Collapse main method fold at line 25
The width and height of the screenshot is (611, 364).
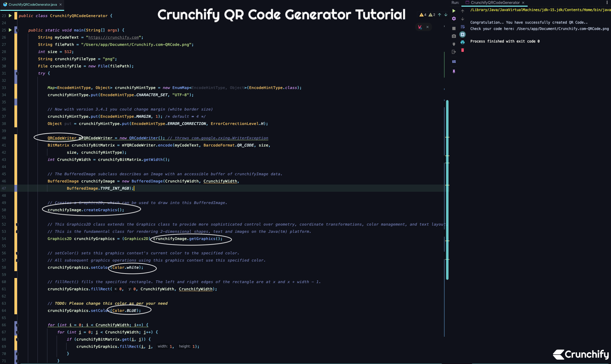click(17, 30)
